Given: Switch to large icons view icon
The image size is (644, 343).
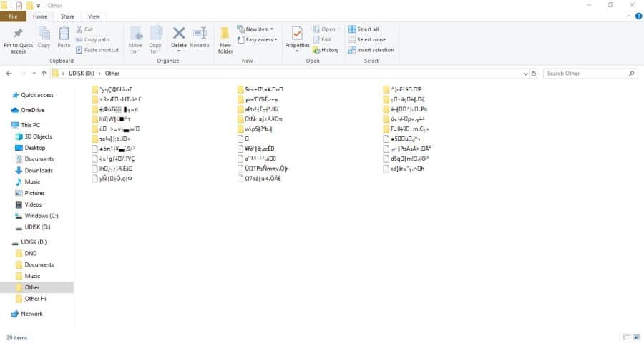Looking at the screenshot, I should [638, 337].
